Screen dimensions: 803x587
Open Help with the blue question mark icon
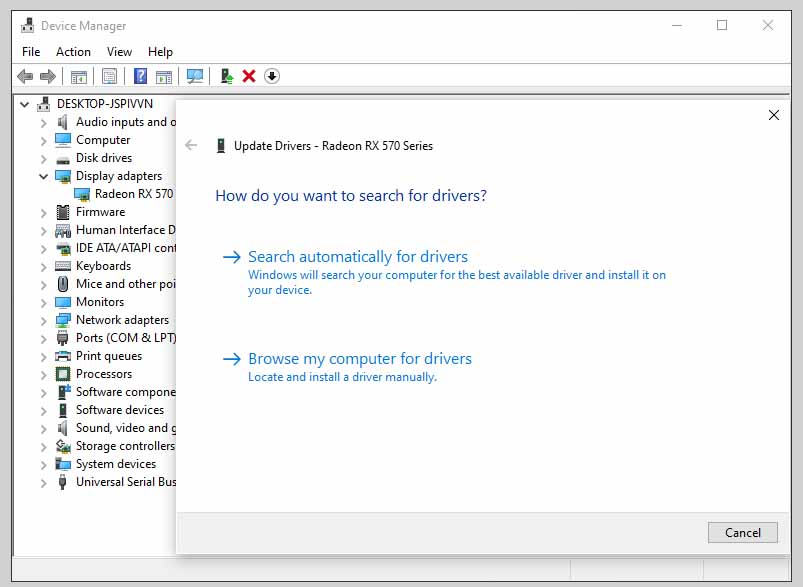(x=138, y=76)
